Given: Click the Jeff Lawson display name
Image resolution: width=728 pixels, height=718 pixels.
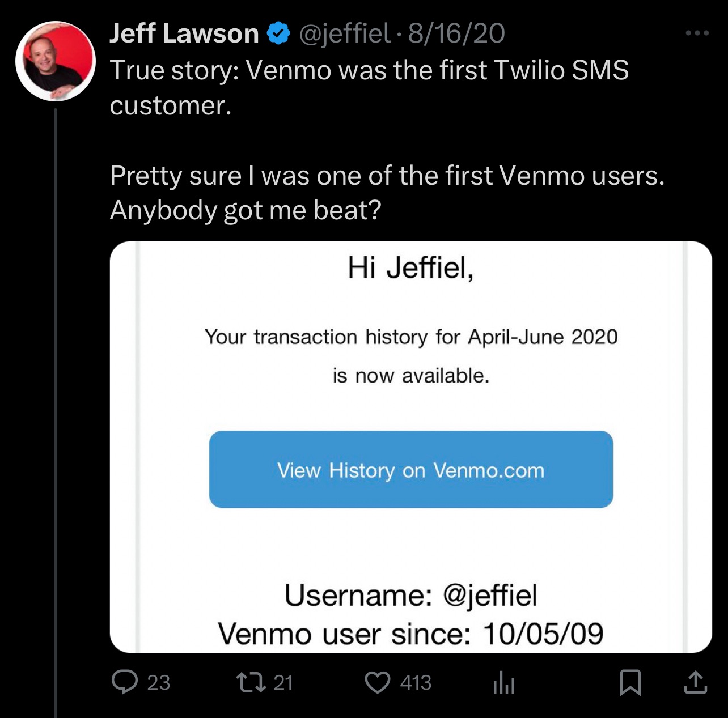Looking at the screenshot, I should (x=184, y=33).
